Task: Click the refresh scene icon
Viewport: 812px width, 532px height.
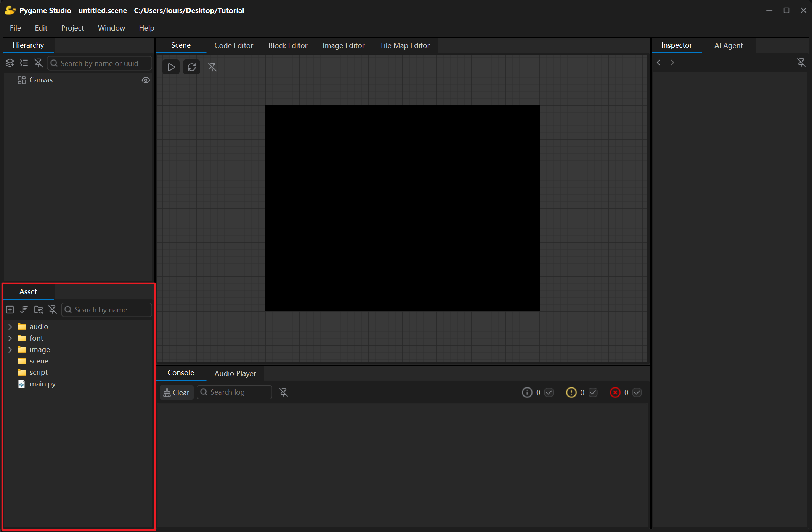Action: click(192, 67)
